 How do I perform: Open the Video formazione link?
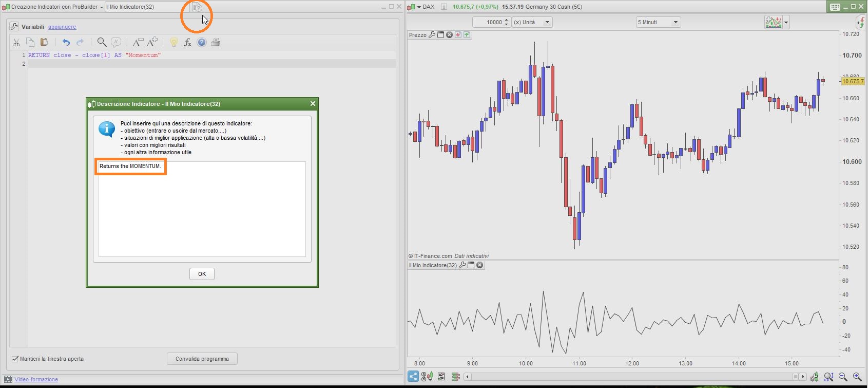coord(36,379)
